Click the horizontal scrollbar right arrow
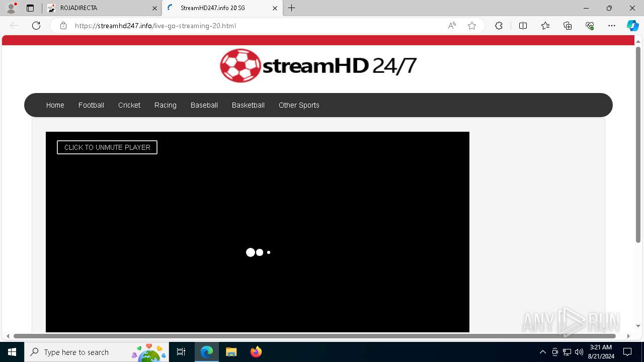The height and width of the screenshot is (362, 644). 628,336
